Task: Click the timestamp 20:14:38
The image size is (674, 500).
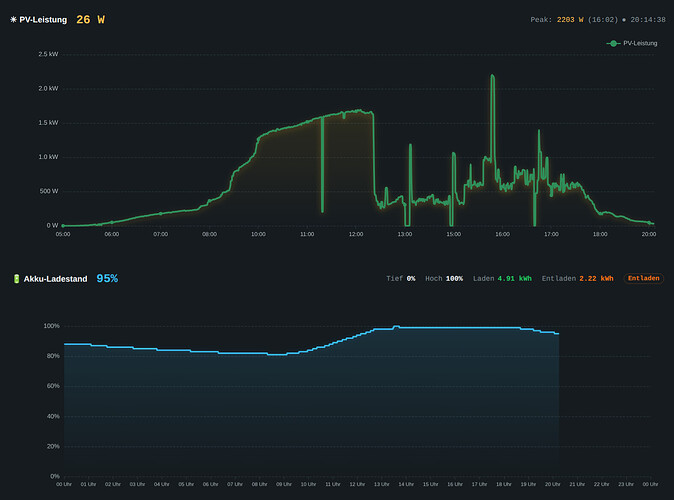Action: pos(648,20)
